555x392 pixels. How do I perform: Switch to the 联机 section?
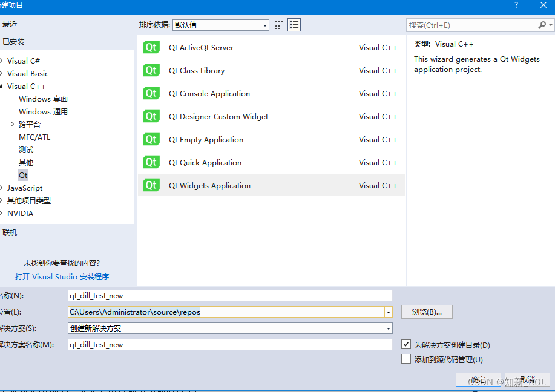[x=11, y=232]
